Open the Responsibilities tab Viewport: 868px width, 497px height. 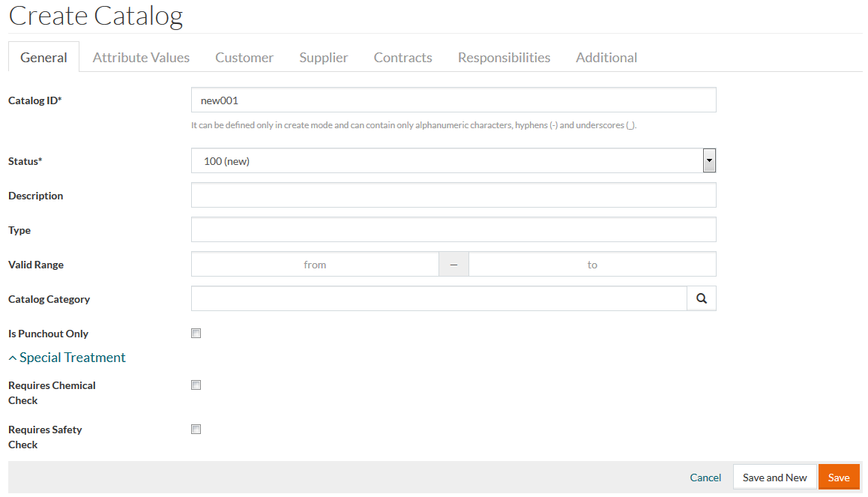coord(504,58)
